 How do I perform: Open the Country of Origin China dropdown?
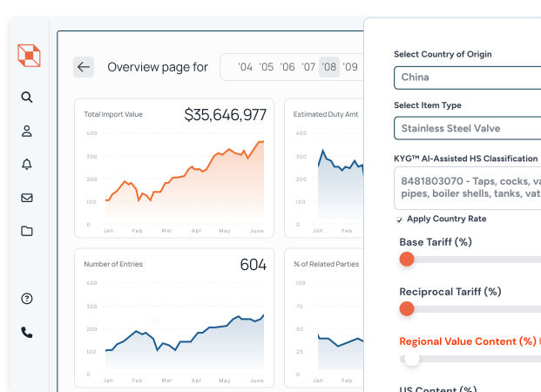point(468,78)
